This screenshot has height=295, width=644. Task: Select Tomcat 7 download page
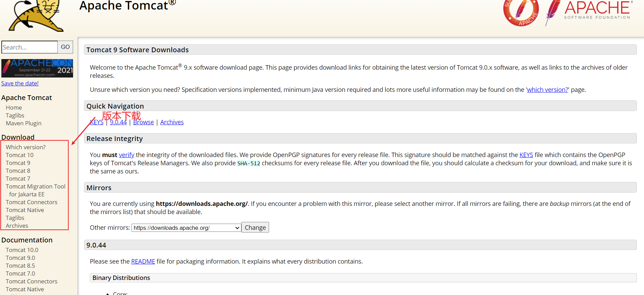point(18,179)
